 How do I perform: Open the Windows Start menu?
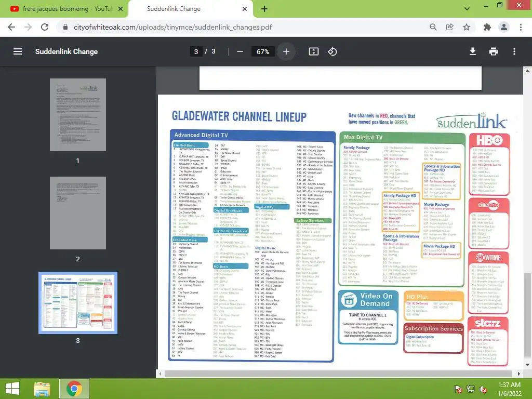[12, 389]
